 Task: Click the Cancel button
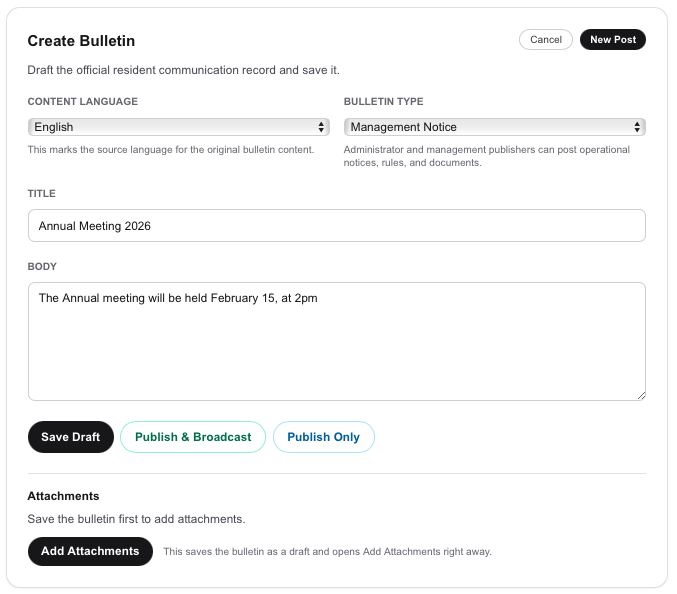(545, 40)
